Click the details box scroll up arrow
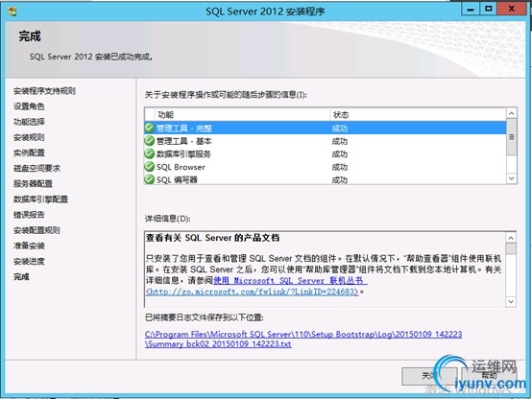532x399 pixels. (511, 237)
